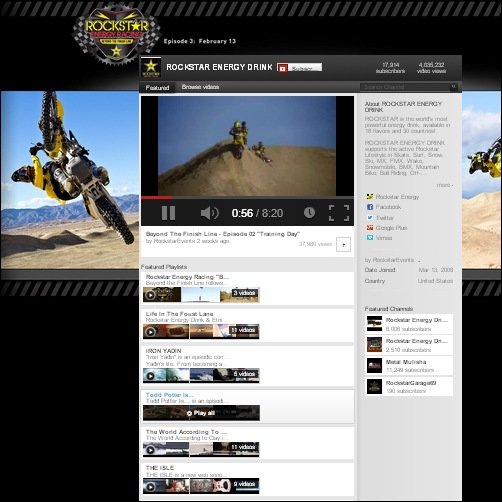Click the Metal Mulisha channel avatar
Screen dimensions: 502x502
[374, 366]
